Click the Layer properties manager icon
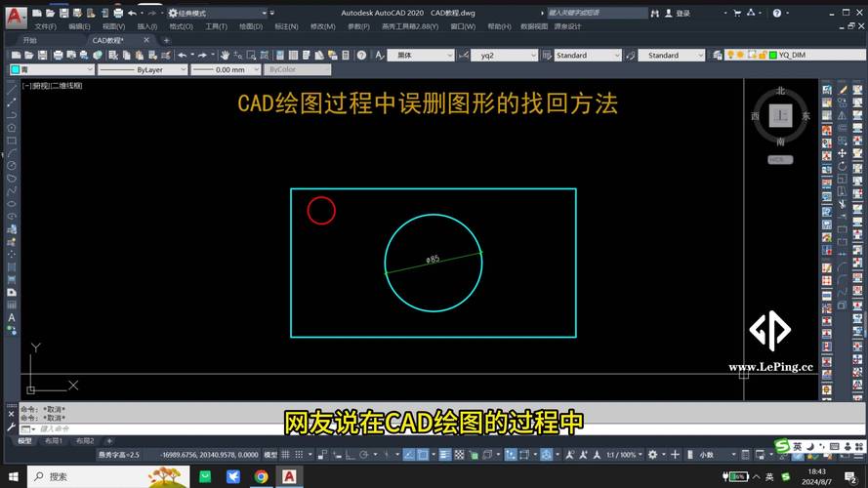Viewport: 868px width, 488px height. pyautogui.click(x=718, y=56)
